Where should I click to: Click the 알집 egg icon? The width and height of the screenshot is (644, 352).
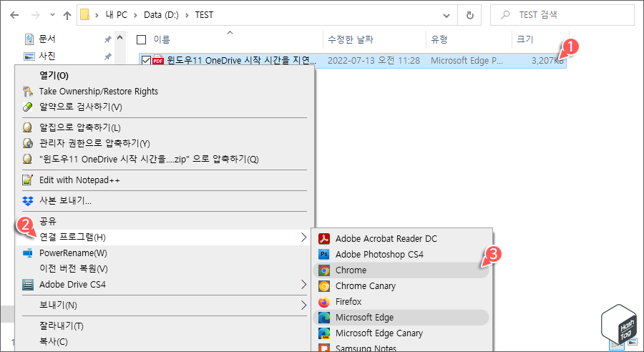click(27, 128)
